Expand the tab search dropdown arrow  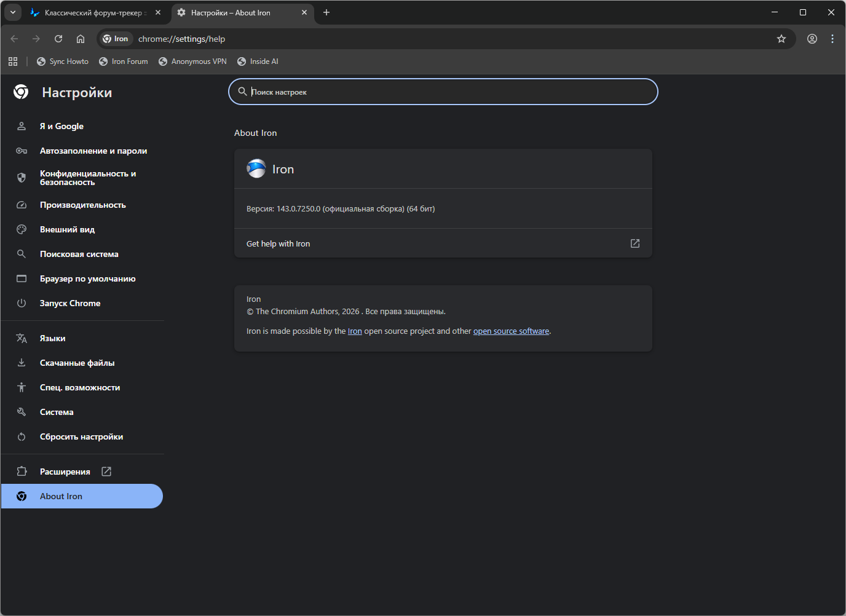pos(13,12)
